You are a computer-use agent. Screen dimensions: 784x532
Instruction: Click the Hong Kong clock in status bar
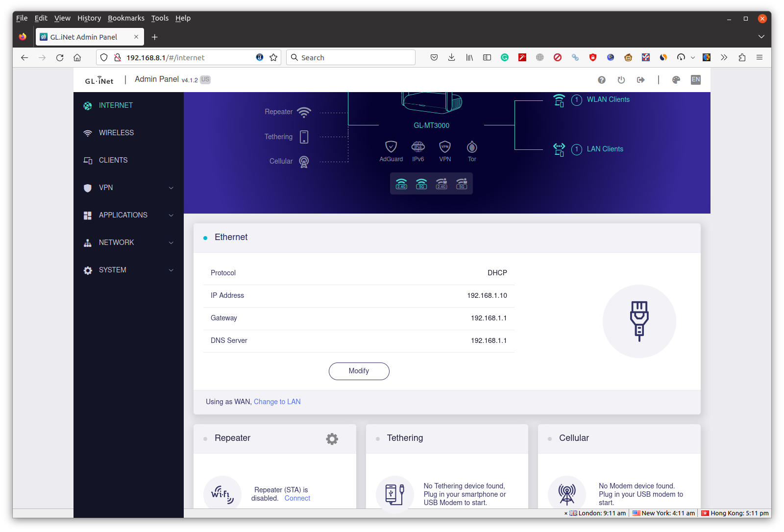pyautogui.click(x=735, y=513)
